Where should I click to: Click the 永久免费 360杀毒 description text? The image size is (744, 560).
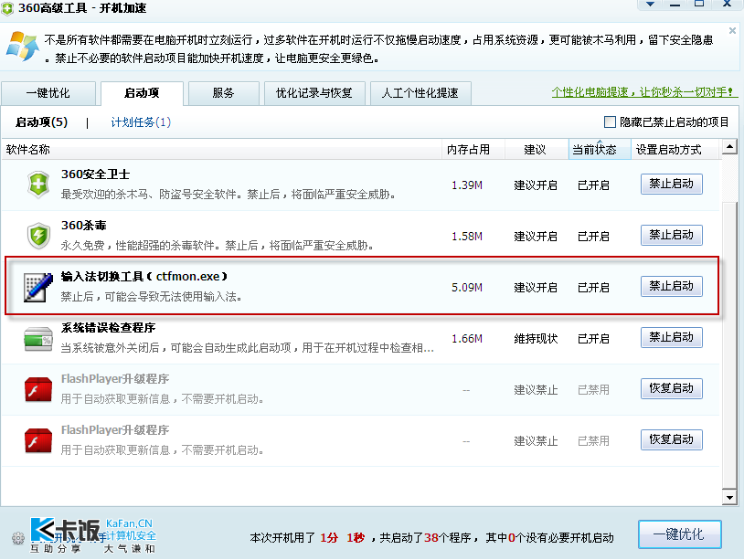[218, 246]
